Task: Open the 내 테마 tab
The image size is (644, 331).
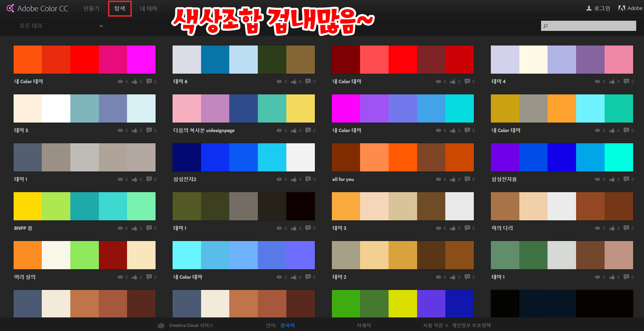Action: coord(148,8)
